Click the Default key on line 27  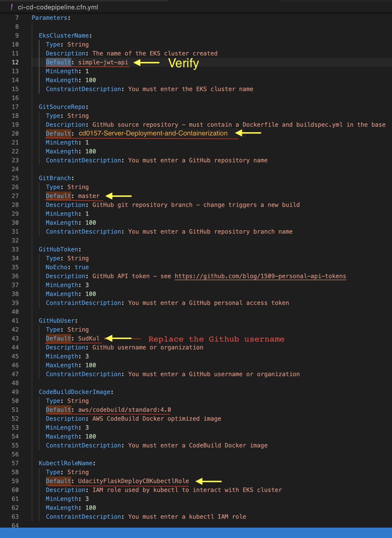point(58,196)
